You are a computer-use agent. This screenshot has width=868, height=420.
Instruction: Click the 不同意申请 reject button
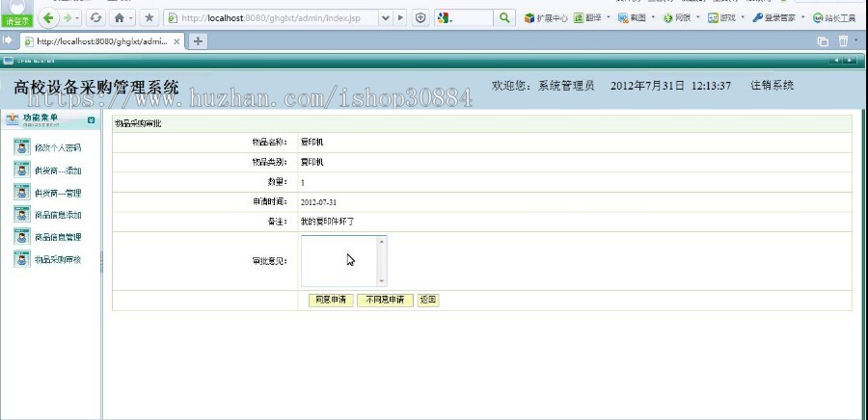(385, 301)
